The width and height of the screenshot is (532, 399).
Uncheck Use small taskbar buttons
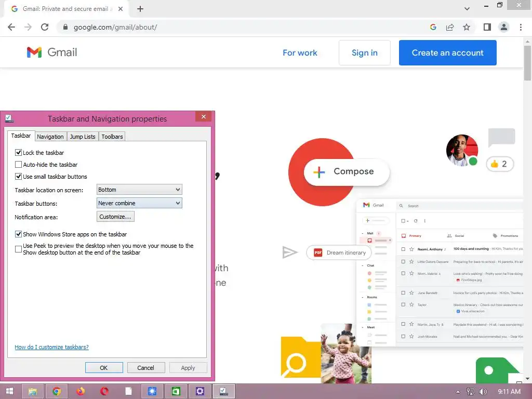point(18,177)
